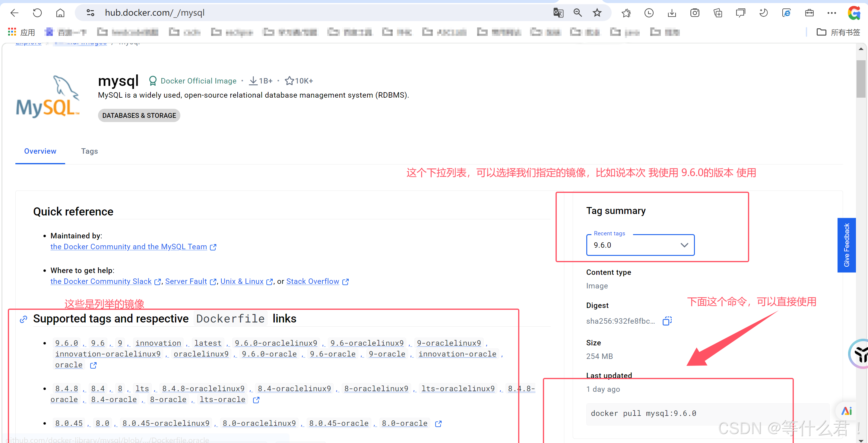Click the screenshot camera icon
This screenshot has height=443, width=868.
695,13
